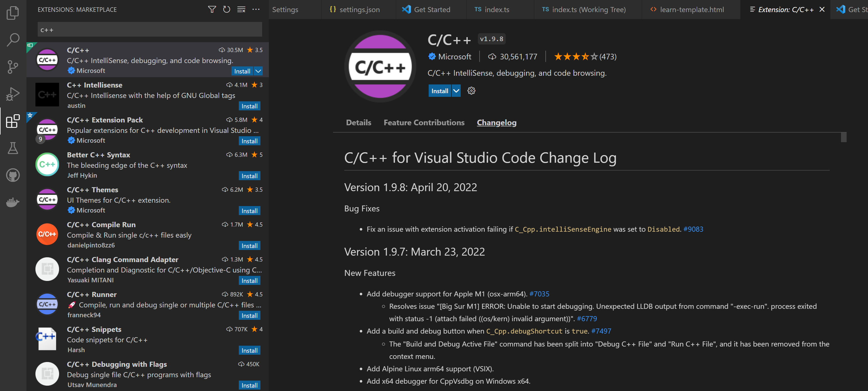Click the verified publisher badge by Microsoft
Screen dimensions: 868x391
point(432,56)
